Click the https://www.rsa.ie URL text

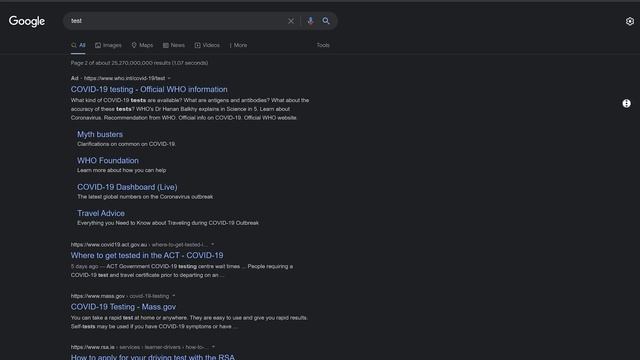tap(93, 347)
